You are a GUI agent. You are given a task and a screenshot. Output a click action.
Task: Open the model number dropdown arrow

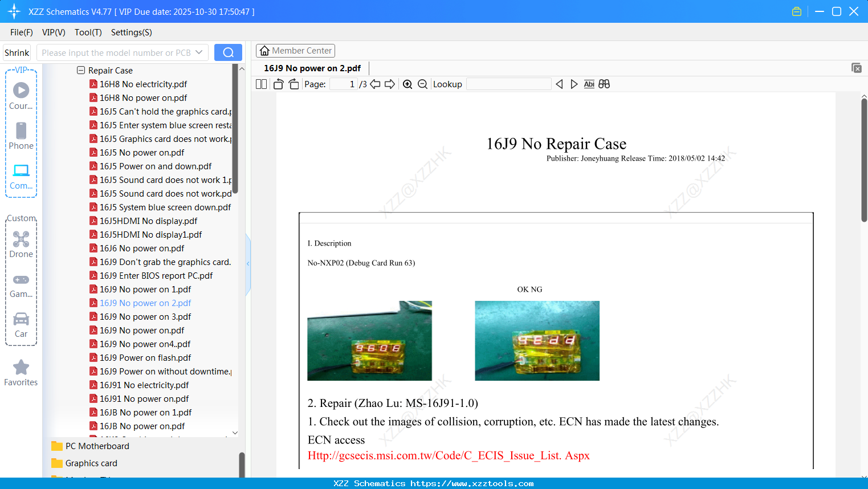[x=199, y=52]
